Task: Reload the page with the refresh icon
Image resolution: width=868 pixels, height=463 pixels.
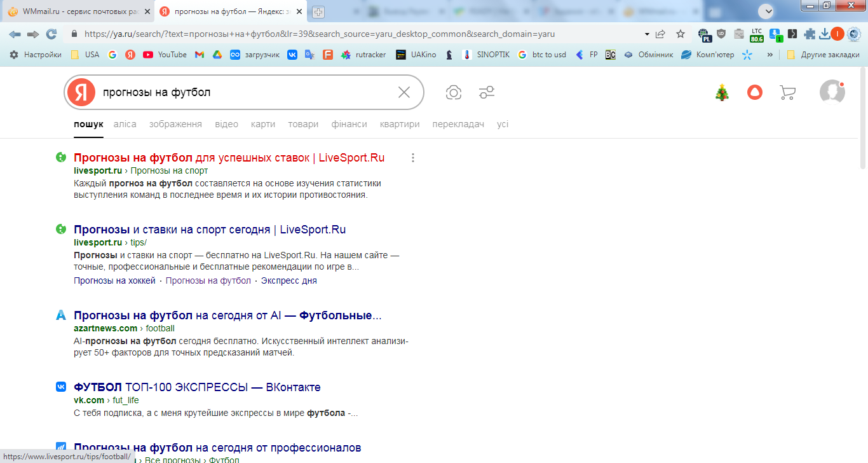Action: click(x=51, y=34)
